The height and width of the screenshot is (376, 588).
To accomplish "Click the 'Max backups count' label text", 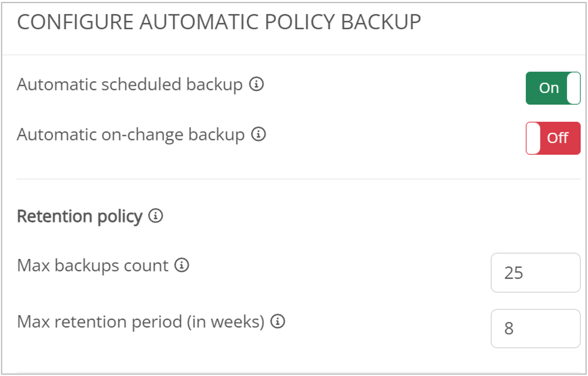I will point(93,265).
